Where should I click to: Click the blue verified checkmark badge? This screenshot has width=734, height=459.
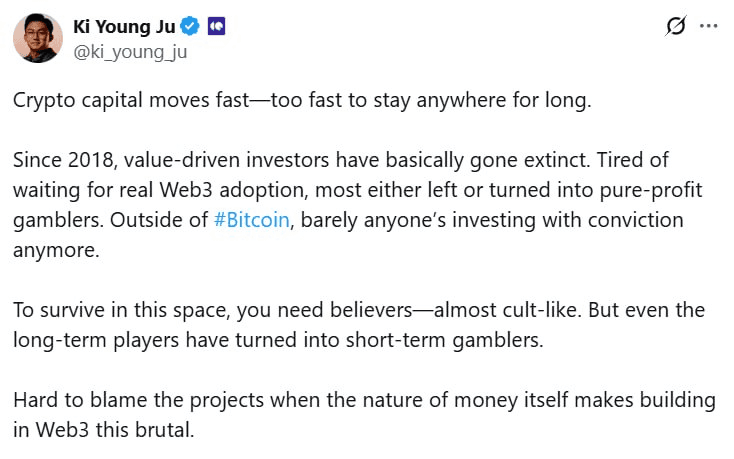(190, 26)
